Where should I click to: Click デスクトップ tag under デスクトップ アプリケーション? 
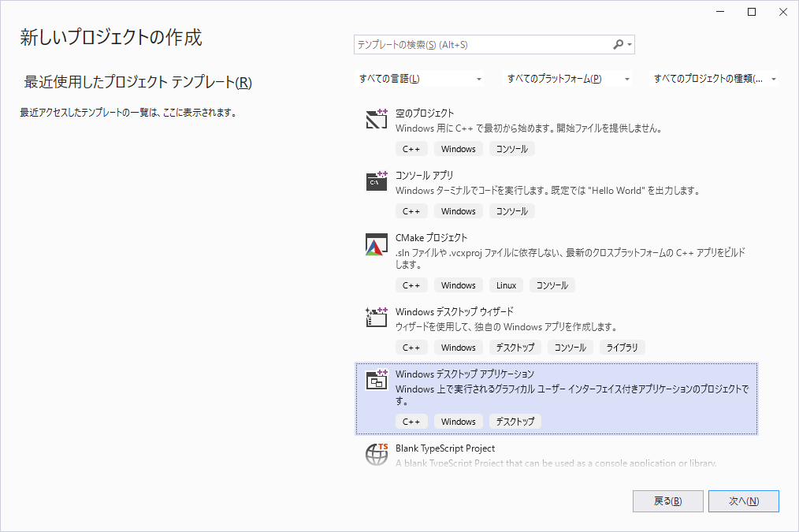(515, 422)
